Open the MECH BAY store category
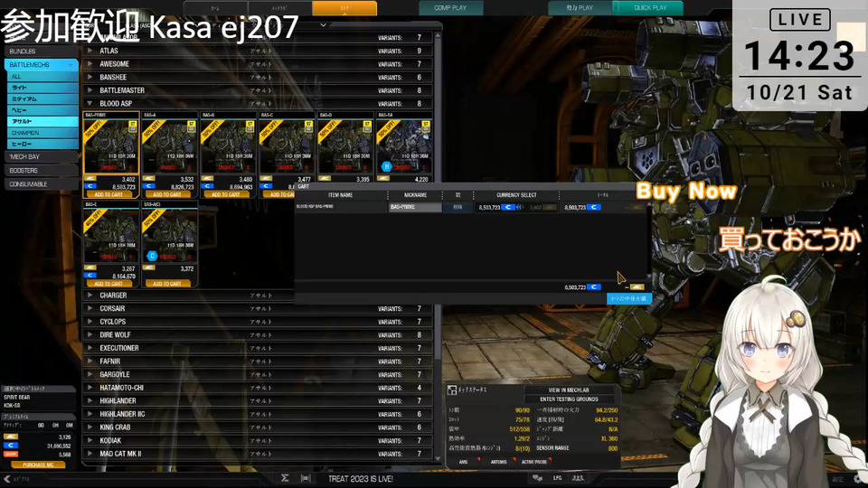 [41, 156]
